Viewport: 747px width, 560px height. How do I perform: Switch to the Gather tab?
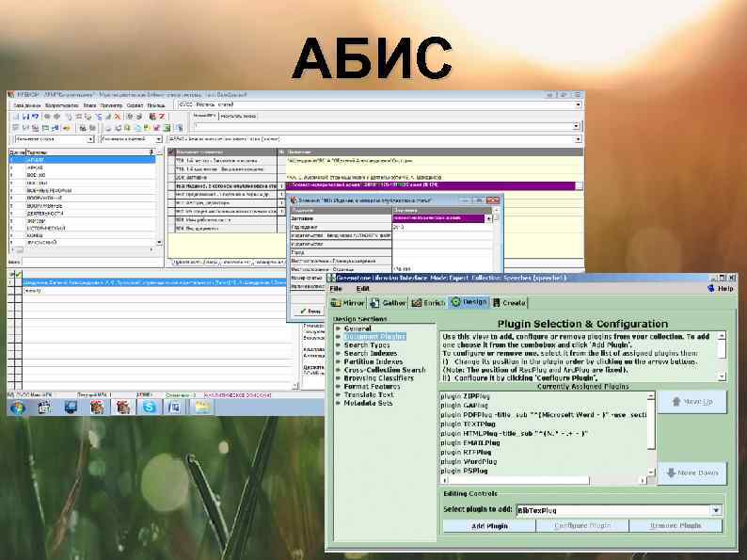click(389, 303)
